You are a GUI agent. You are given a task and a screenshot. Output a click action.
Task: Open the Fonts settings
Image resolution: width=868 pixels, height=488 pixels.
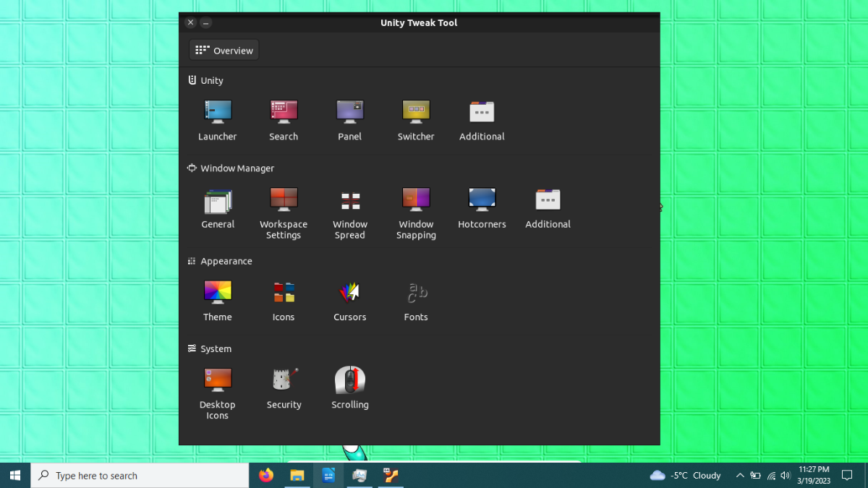(x=416, y=301)
